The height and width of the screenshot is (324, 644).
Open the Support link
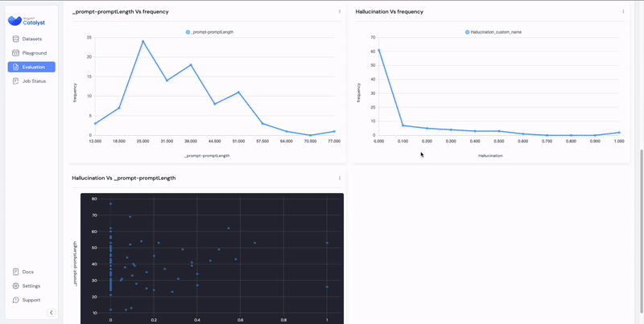click(31, 300)
